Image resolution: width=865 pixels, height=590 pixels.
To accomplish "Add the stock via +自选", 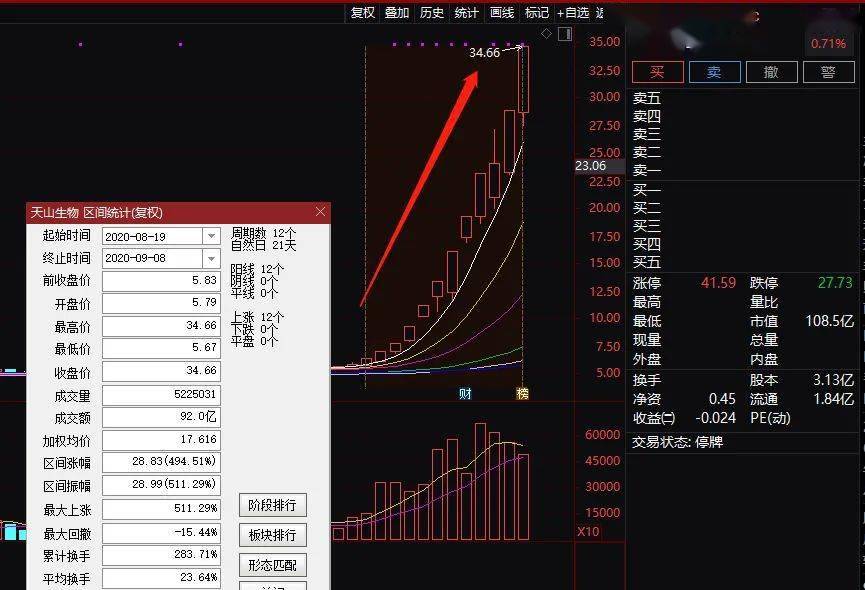I will pyautogui.click(x=573, y=12).
